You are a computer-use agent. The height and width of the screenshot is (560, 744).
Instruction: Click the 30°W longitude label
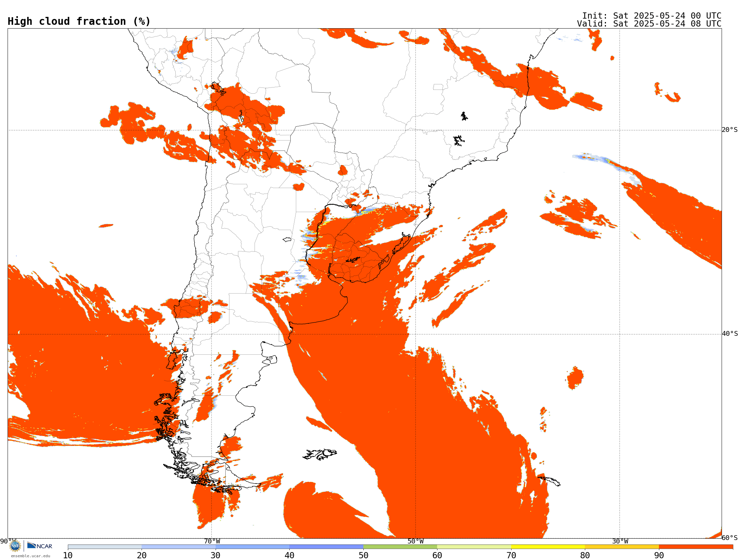click(620, 541)
